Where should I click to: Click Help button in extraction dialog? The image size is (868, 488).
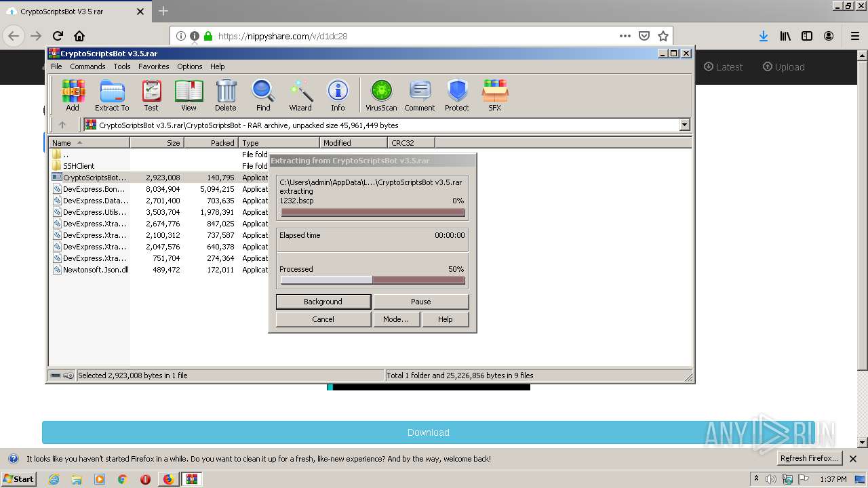point(445,319)
